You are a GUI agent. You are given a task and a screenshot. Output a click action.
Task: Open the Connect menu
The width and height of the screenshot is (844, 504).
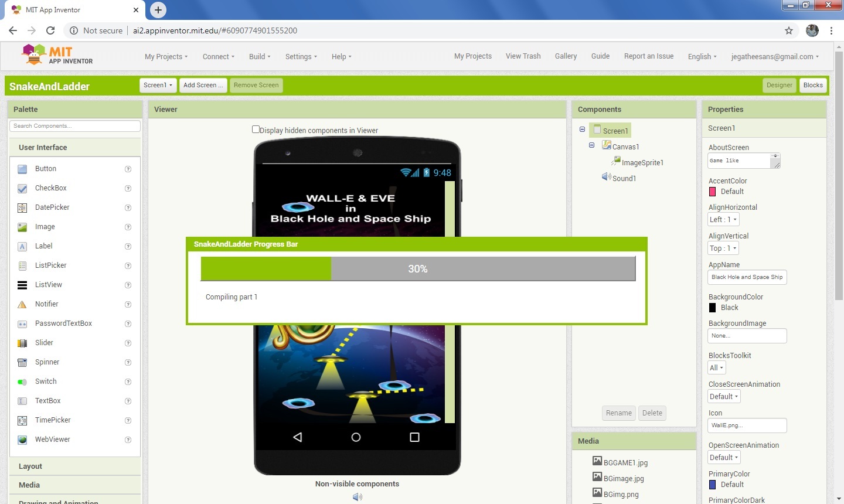(219, 57)
